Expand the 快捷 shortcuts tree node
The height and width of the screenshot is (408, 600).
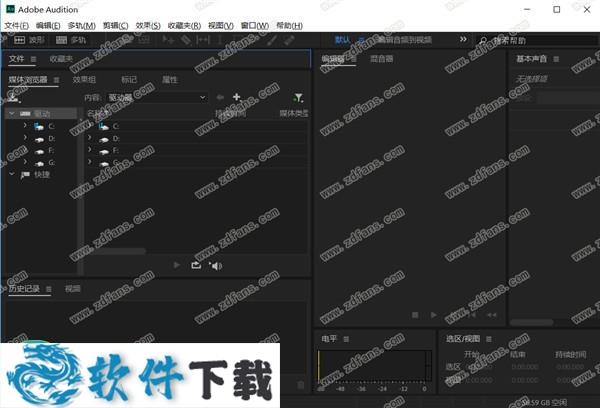(12, 174)
